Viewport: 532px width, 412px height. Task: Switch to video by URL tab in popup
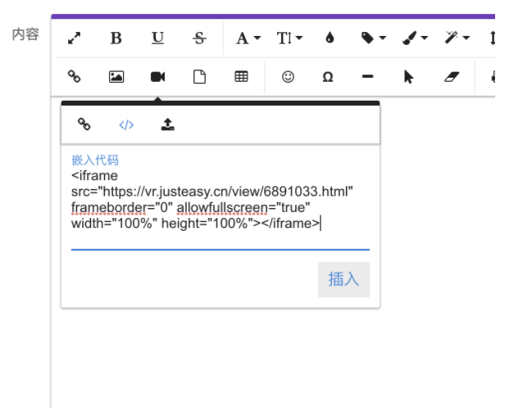pyautogui.click(x=84, y=125)
